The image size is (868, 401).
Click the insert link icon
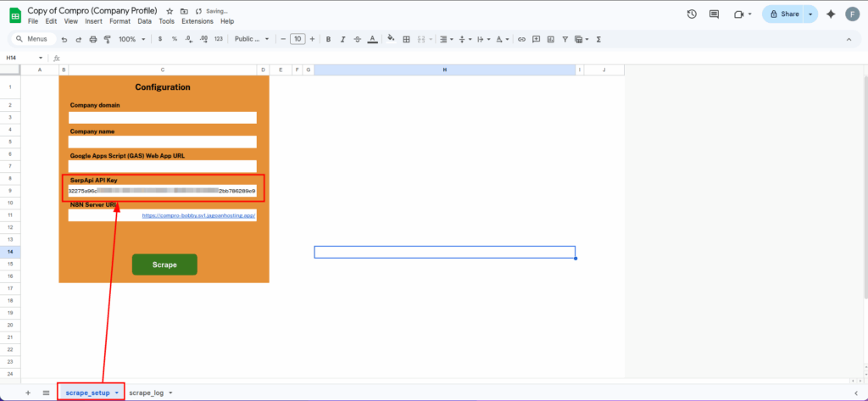point(521,39)
